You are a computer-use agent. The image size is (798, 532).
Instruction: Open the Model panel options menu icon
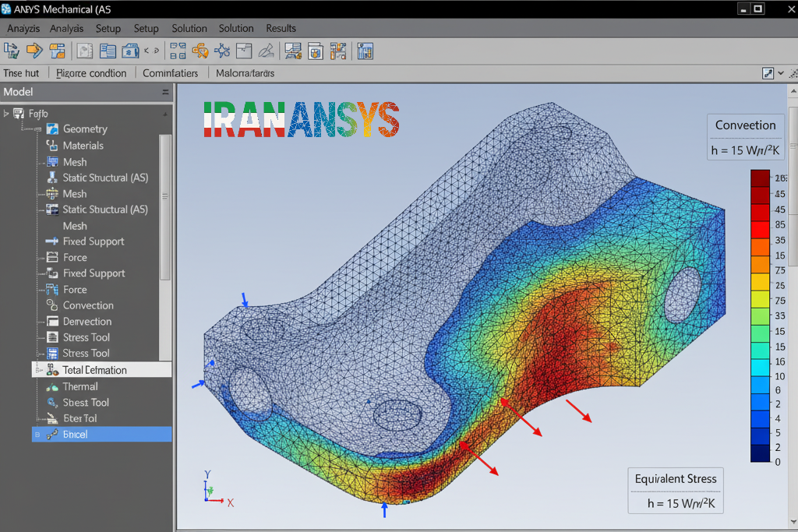(165, 92)
